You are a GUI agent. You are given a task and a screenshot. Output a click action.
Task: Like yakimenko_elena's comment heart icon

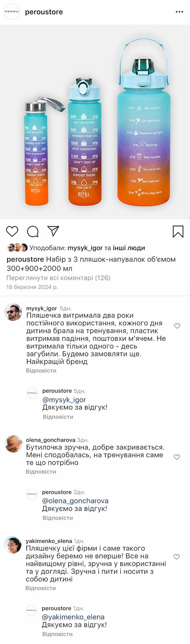[176, 557]
